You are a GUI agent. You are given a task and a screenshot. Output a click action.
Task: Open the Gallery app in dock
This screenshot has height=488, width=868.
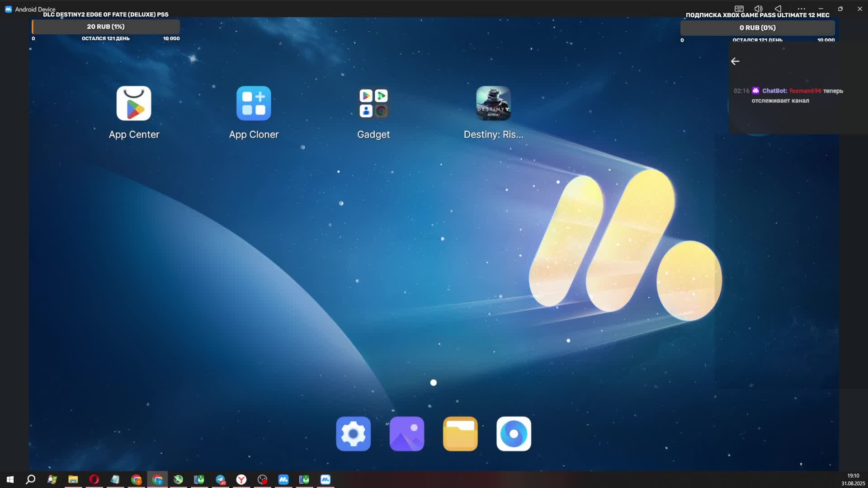tap(406, 434)
